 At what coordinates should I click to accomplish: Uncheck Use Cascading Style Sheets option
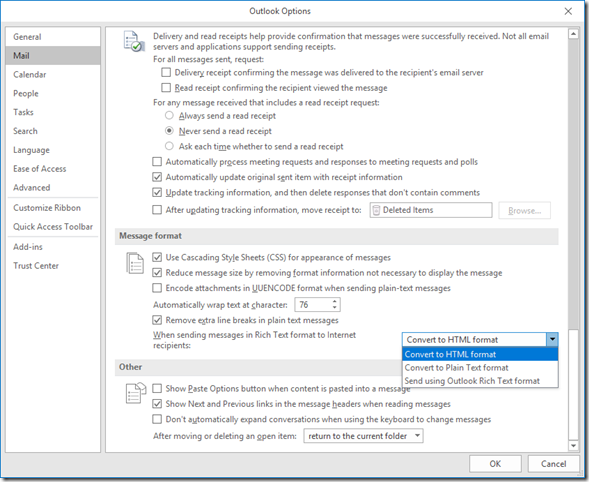point(157,257)
